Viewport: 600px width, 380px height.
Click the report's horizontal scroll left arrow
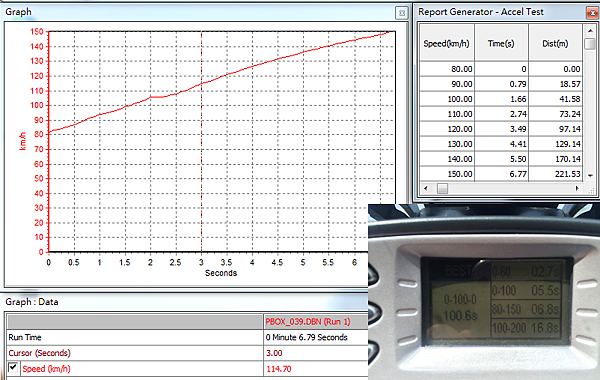426,188
